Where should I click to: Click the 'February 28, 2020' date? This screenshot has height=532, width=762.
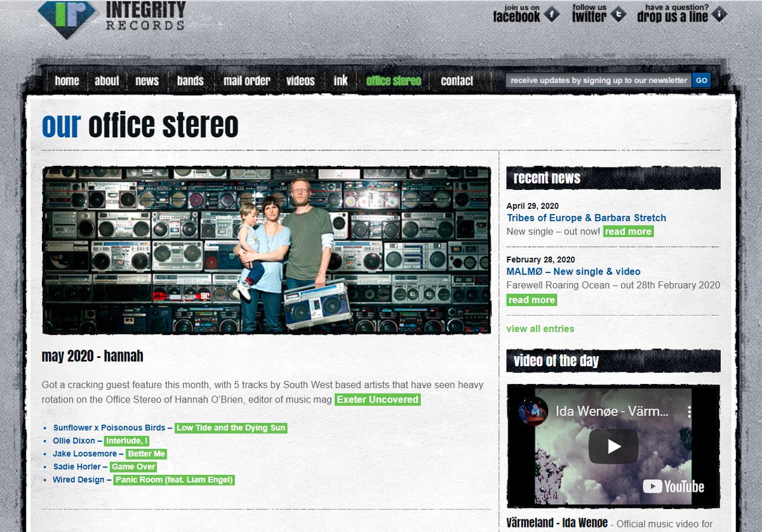point(541,260)
